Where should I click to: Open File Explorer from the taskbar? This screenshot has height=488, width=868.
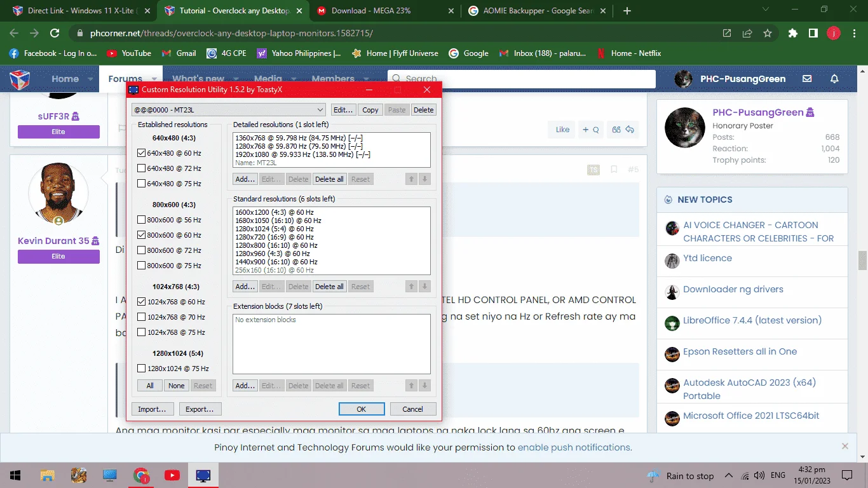coord(48,475)
